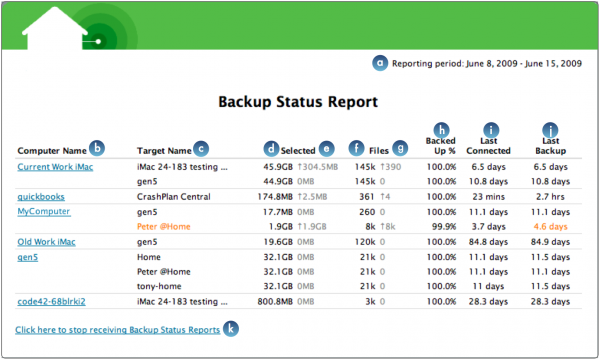Click iMac 24-183 testing target for code42-68blrki2
The width and height of the screenshot is (600, 360).
(182, 301)
